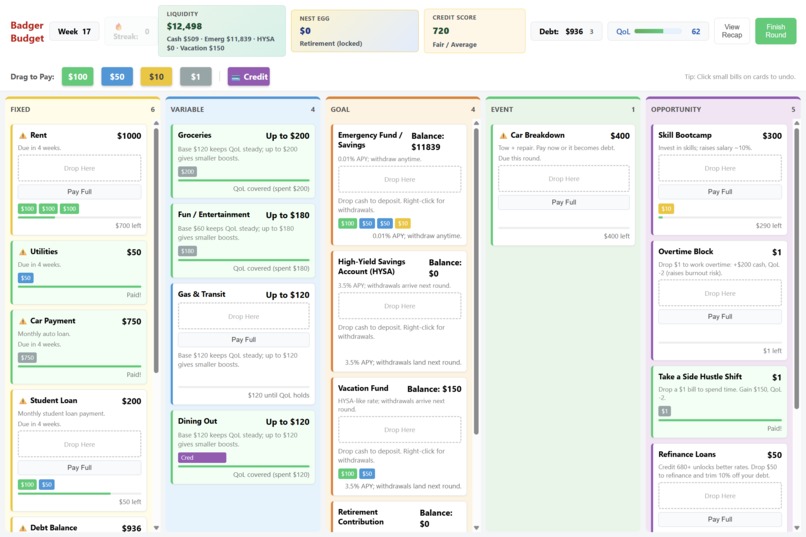Click the Student Loan progress bar
The height and width of the screenshot is (537, 806).
pyautogui.click(x=80, y=493)
